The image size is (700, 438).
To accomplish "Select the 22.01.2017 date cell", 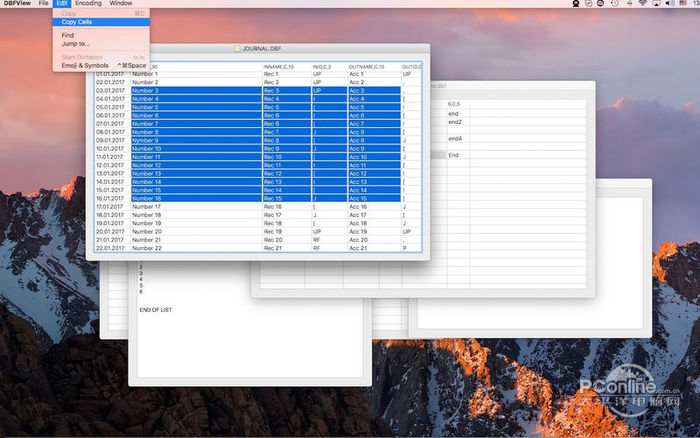I will (112, 248).
